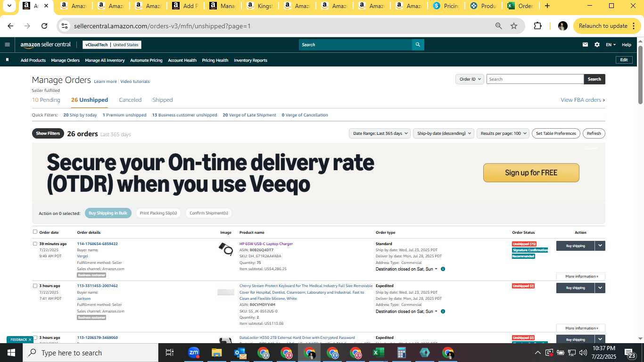Viewport: 644px width, 362px height.
Task: Open Results per page: 100 dropdown
Action: coord(503,133)
